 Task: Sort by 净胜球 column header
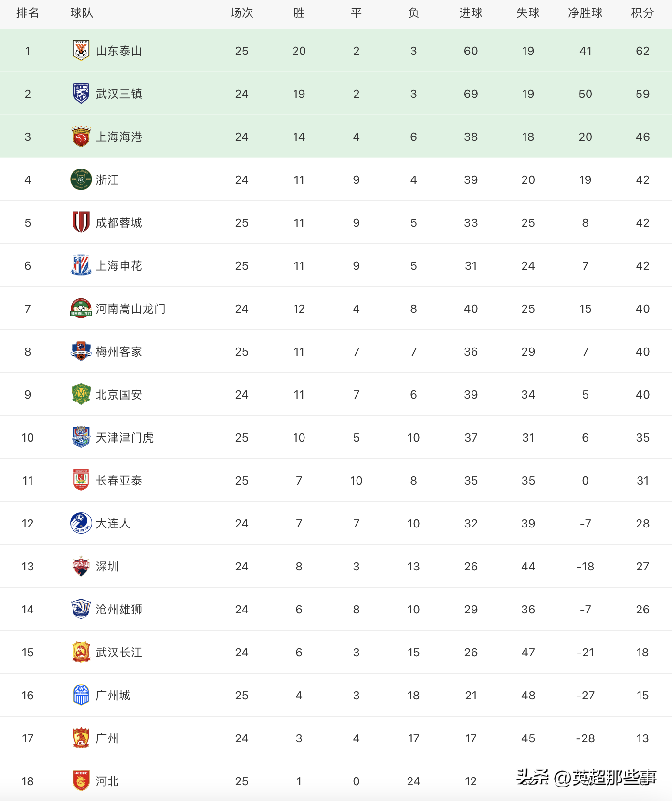pyautogui.click(x=585, y=13)
